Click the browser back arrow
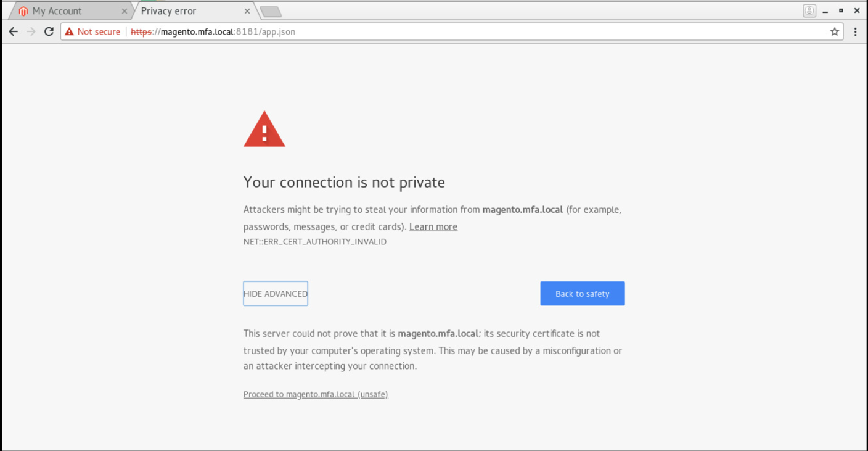The height and width of the screenshot is (451, 868). pos(14,31)
